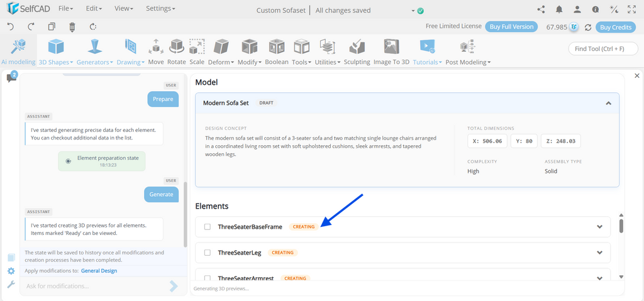Open the View menu
Image resolution: width=644 pixels, height=301 pixels.
point(124,8)
